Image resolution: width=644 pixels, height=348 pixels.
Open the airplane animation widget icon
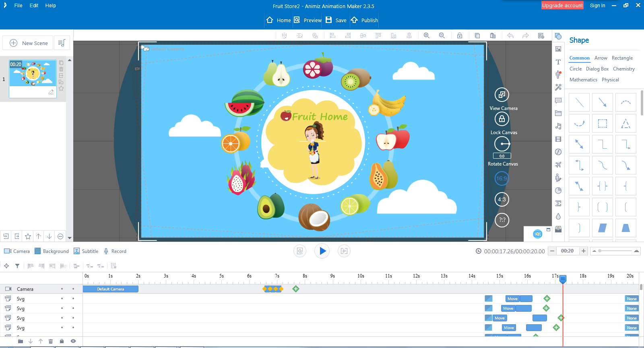tap(558, 165)
